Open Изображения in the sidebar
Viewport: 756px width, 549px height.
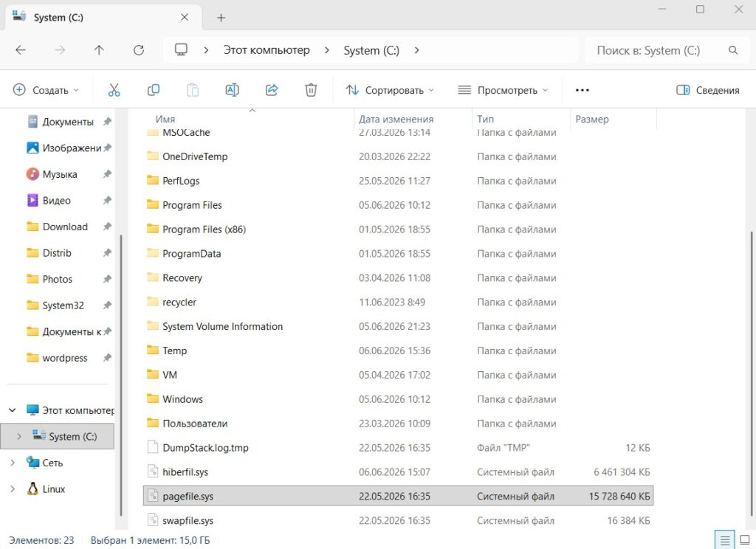[64, 148]
